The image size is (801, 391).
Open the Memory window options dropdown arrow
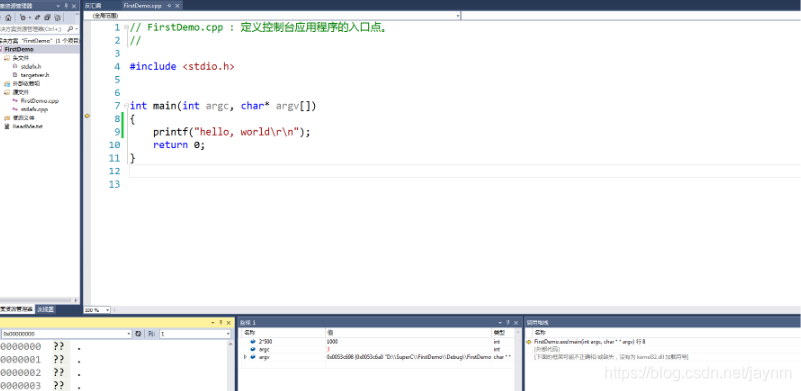tap(213, 323)
